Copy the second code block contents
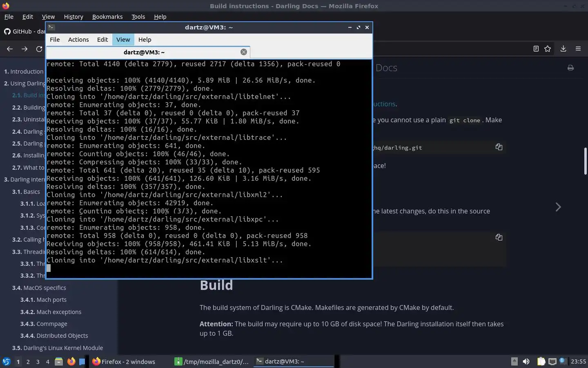The height and width of the screenshot is (368, 588). (x=499, y=237)
